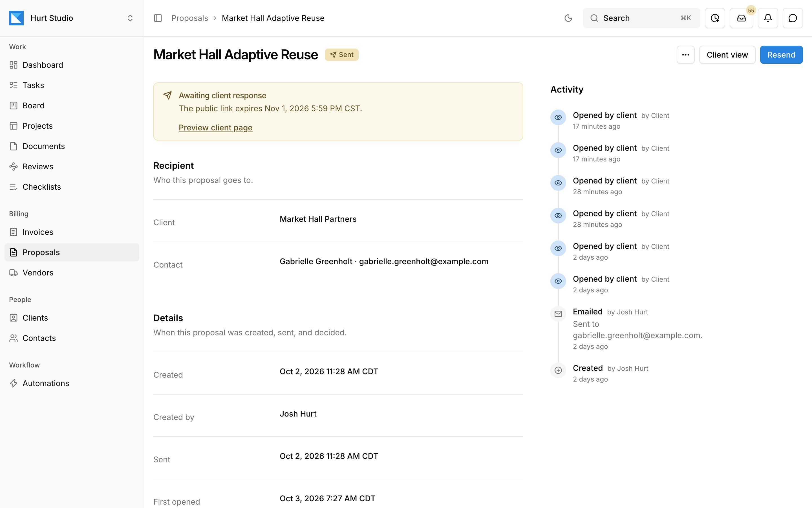Select the Gabrielle Greenholt contact text
The height and width of the screenshot is (508, 812).
point(384,261)
